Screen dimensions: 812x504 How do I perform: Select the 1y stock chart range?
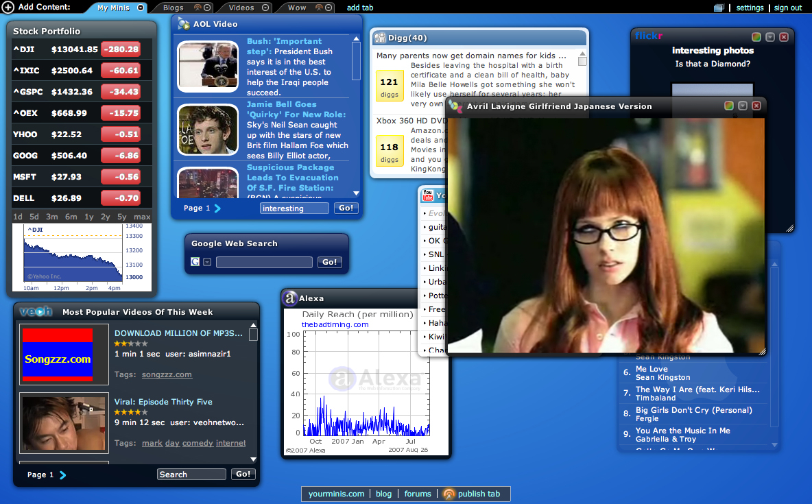(x=89, y=217)
